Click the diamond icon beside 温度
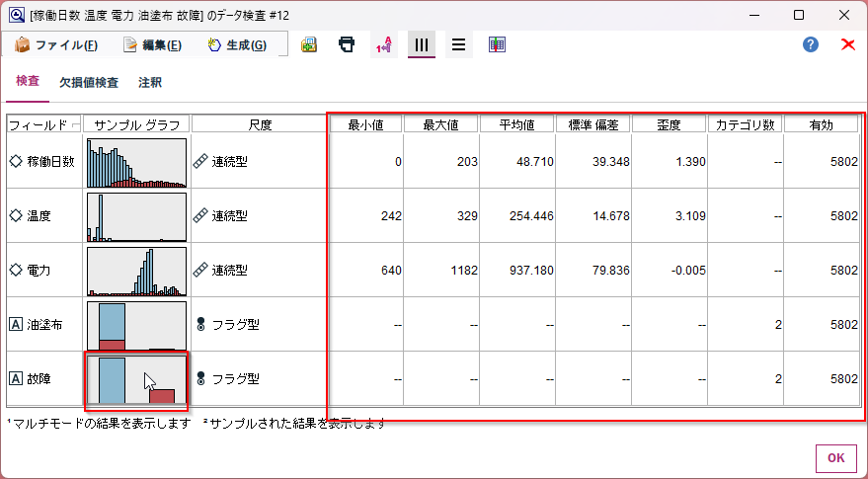 (16, 216)
